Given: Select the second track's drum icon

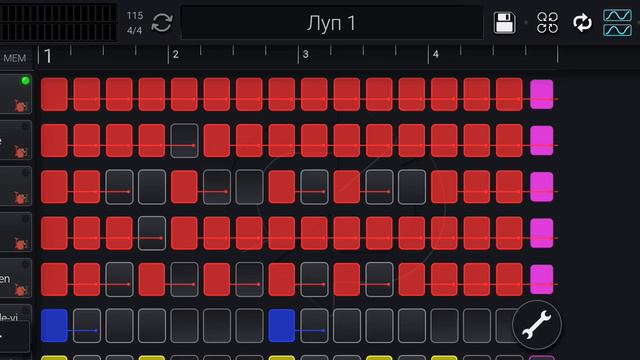Looking at the screenshot, I should point(20,152).
